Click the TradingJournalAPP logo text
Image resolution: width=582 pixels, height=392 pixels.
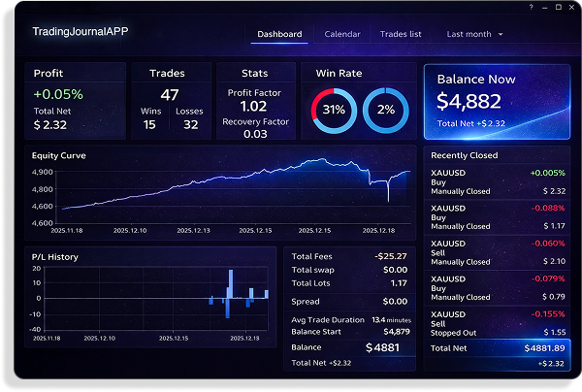(x=81, y=31)
